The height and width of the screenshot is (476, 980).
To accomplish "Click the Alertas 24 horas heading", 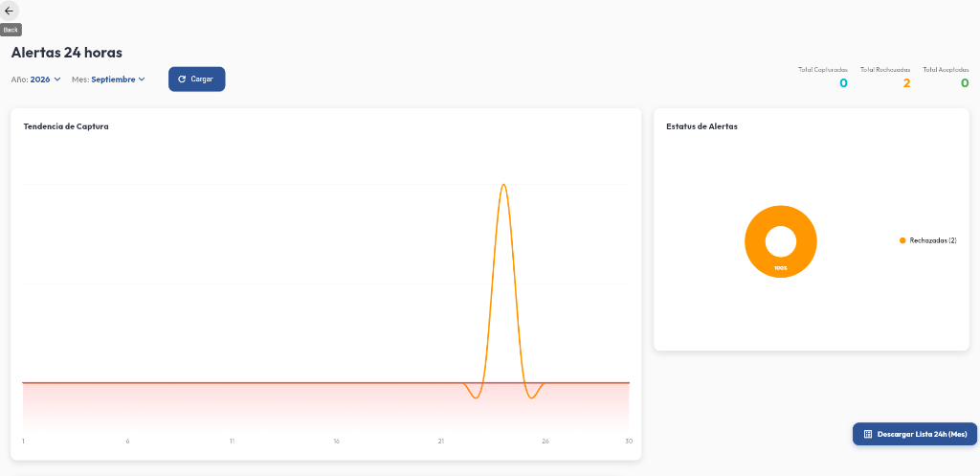I will coord(67,53).
